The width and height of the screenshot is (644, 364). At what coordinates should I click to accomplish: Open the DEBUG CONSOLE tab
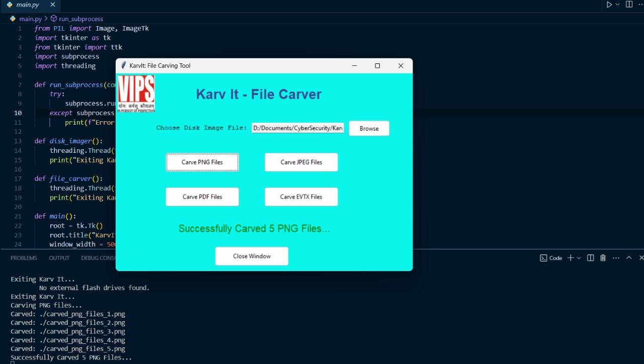pyautogui.click(x=99, y=257)
